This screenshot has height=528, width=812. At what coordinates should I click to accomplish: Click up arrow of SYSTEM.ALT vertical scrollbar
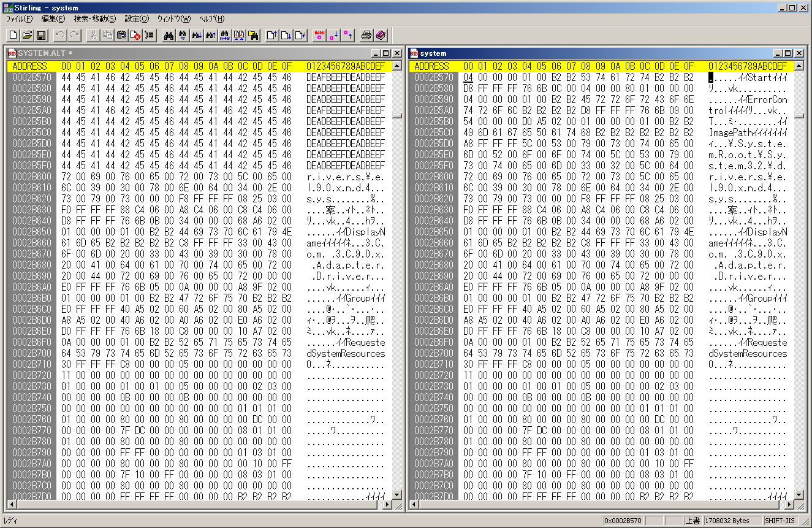(397, 66)
